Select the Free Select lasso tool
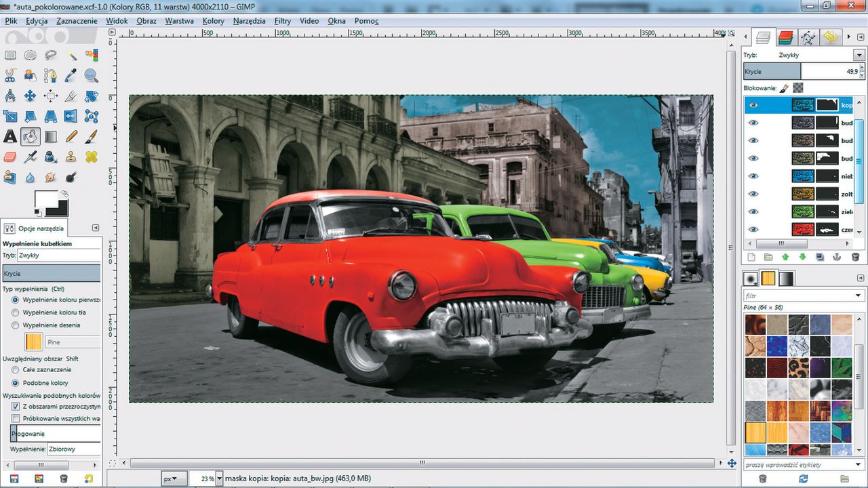 [51, 56]
